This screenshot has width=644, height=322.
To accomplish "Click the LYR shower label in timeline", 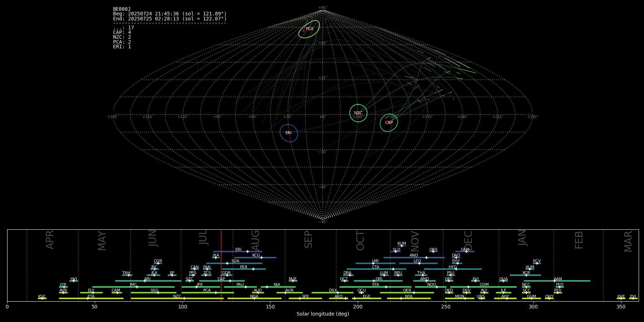I will pos(63,285).
